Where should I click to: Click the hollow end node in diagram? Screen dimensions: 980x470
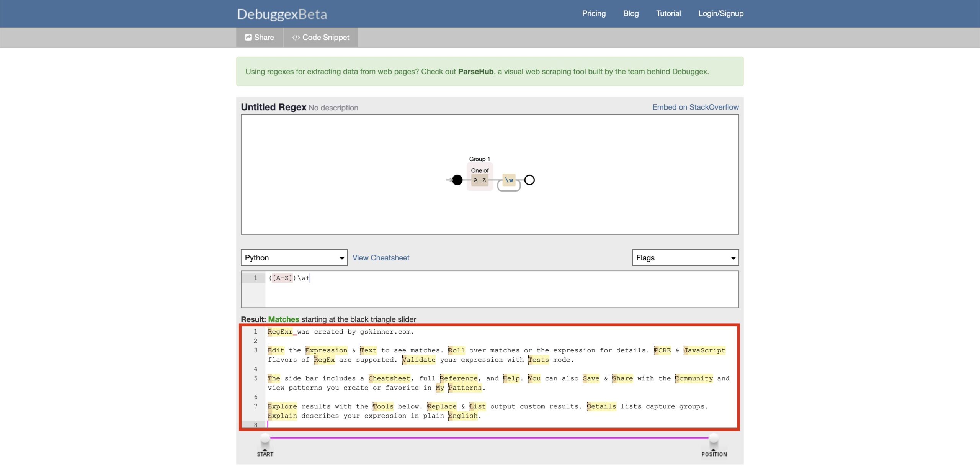529,180
